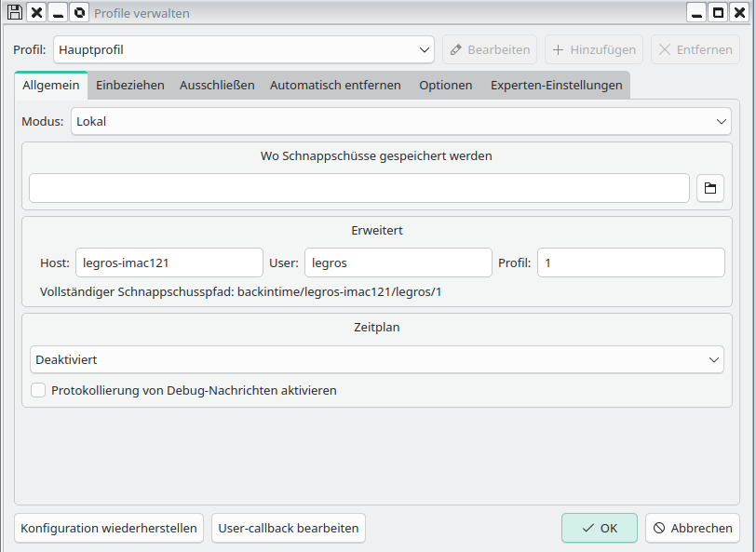This screenshot has height=552, width=756.
Task: Select the Experten-Einstellungen tab
Action: [x=556, y=85]
